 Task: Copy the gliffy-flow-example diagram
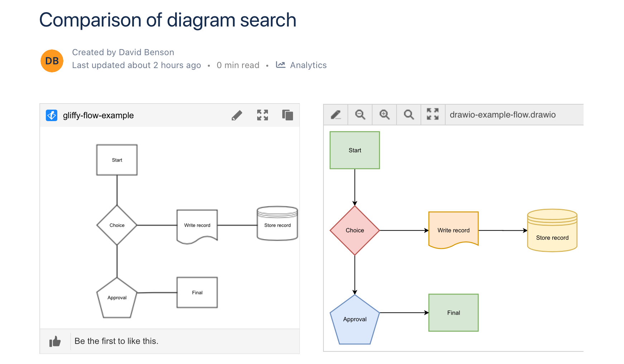coord(287,115)
